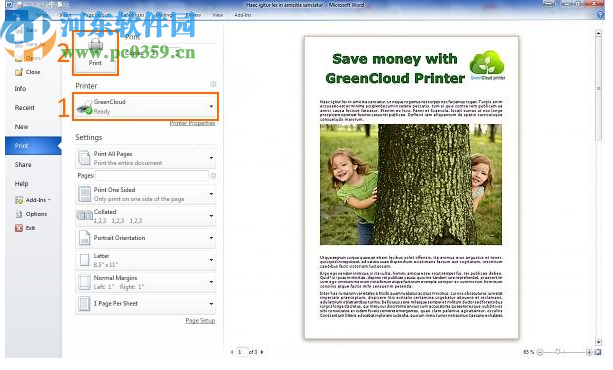This screenshot has width=613, height=370.
Task: Switch to the View ribbon tab
Action: coord(218,15)
